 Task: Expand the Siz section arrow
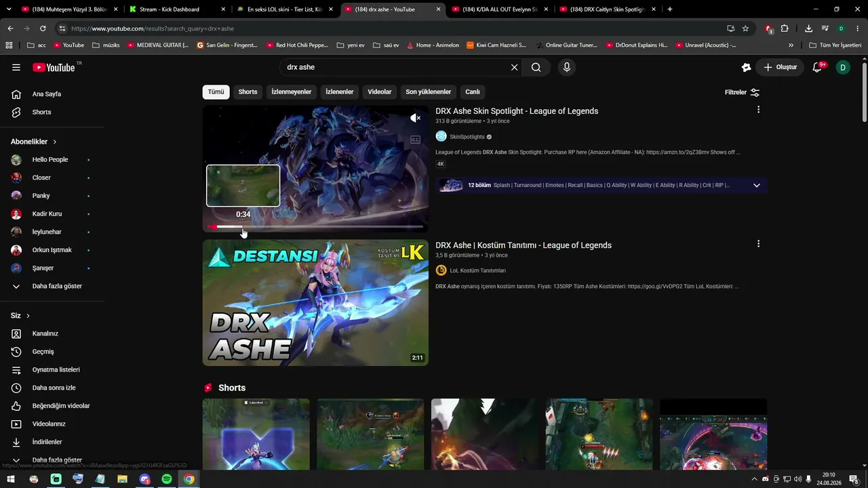[28, 316]
